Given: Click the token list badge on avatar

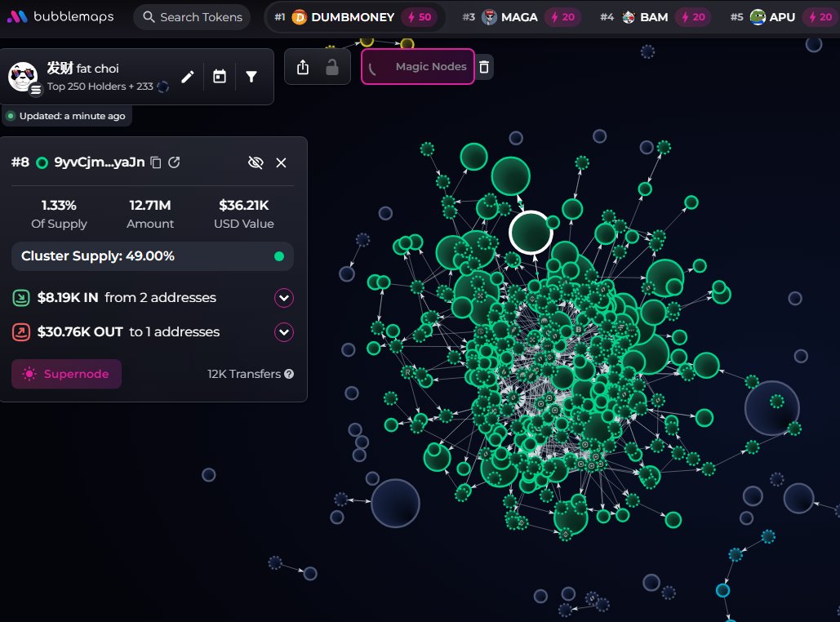Looking at the screenshot, I should pos(36,90).
